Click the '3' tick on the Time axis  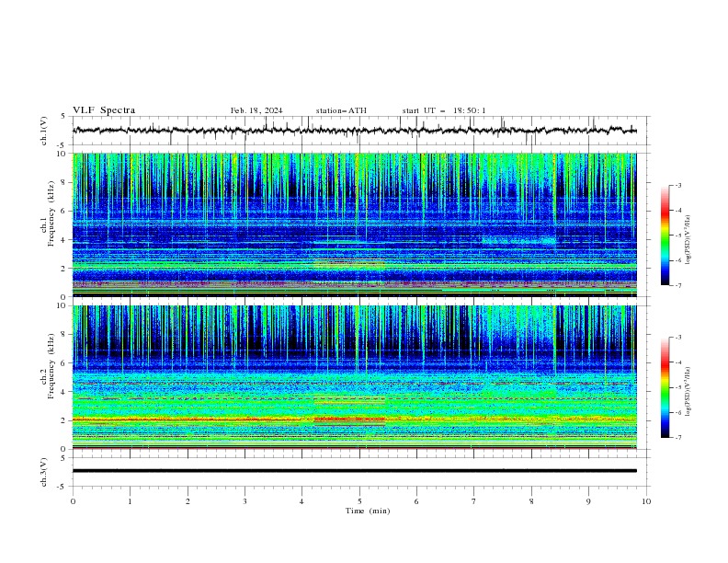(x=245, y=501)
